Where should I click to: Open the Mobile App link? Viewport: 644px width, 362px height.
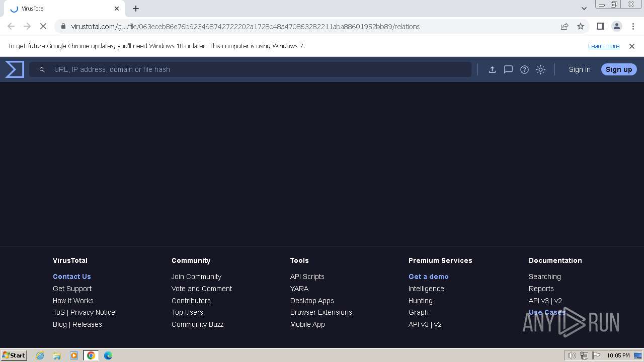307,324
